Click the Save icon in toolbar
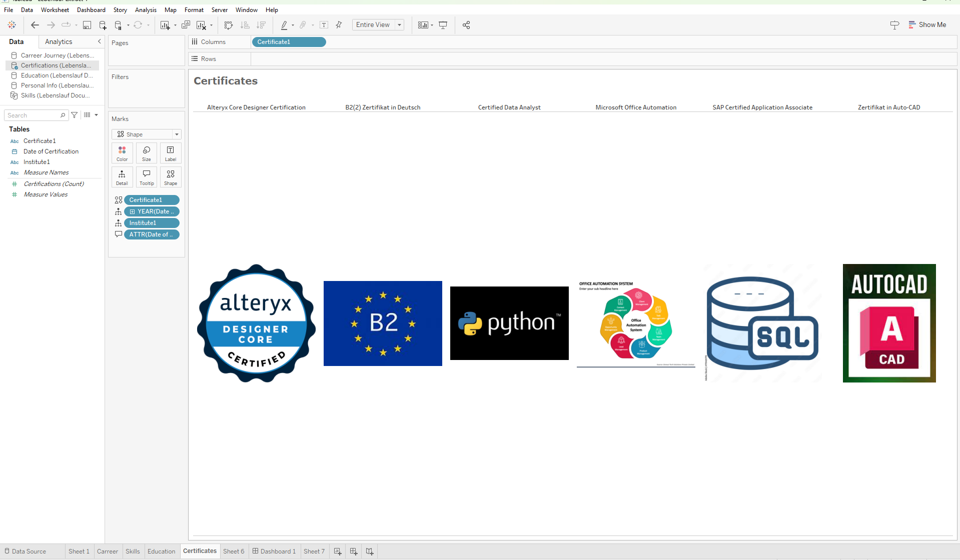This screenshot has width=960, height=560. [87, 25]
